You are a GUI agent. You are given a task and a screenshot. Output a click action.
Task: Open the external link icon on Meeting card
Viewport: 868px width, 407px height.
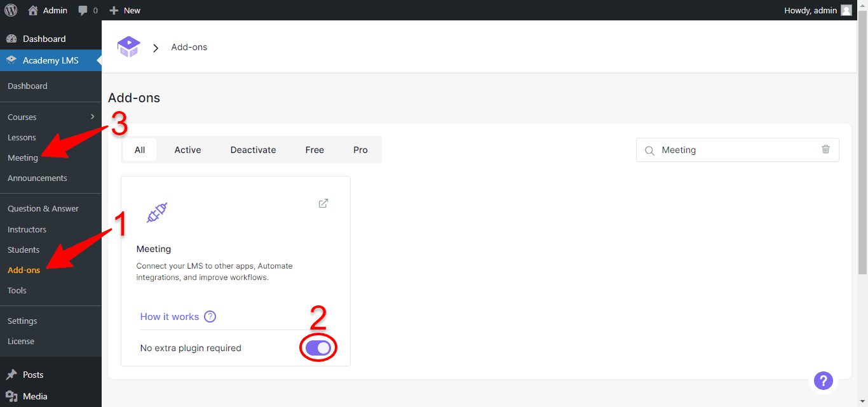(x=323, y=203)
